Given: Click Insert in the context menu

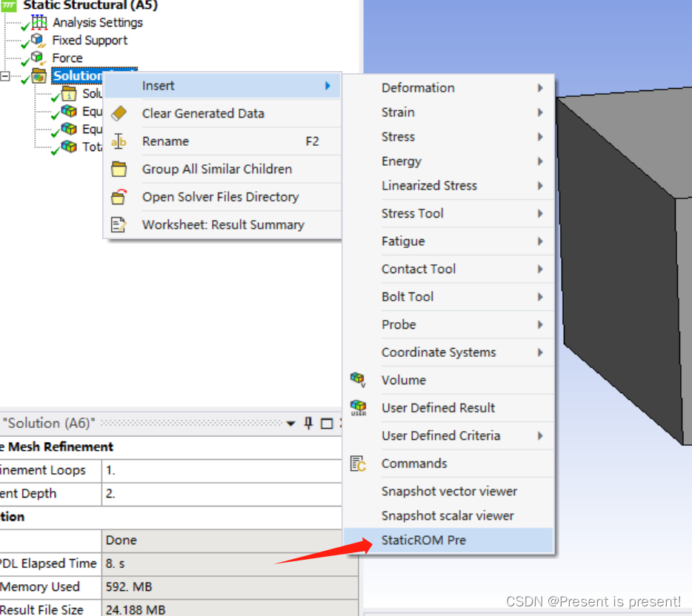Looking at the screenshot, I should 159,85.
